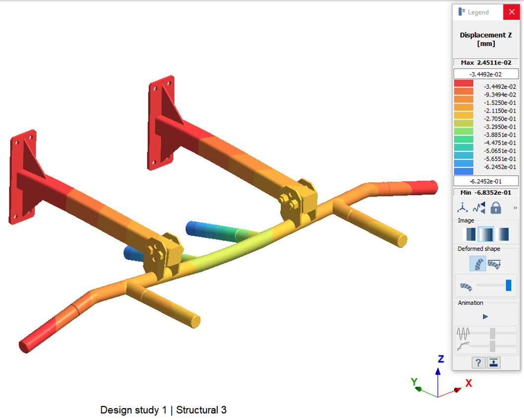
Task: Click the lower legend limit field -6.2452e-01
Action: click(486, 181)
